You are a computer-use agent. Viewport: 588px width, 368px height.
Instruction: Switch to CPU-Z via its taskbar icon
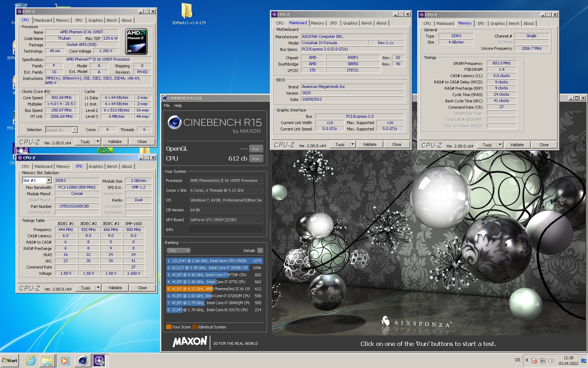99,360
